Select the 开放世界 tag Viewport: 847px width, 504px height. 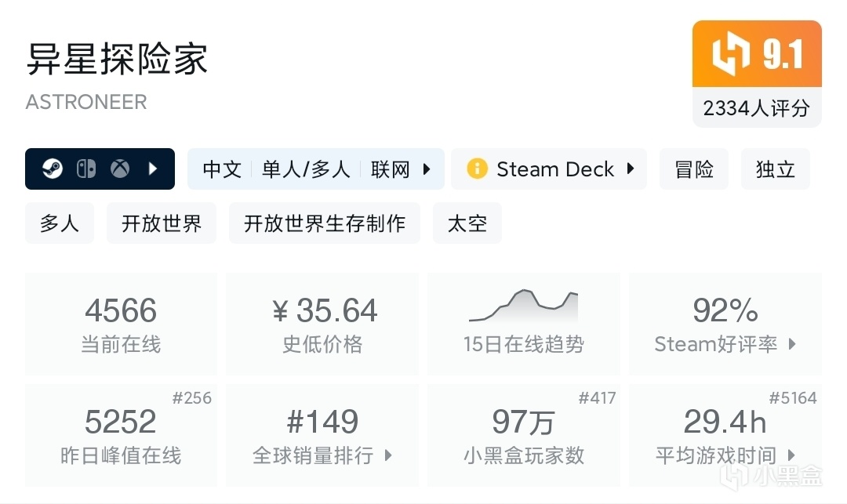click(x=162, y=223)
